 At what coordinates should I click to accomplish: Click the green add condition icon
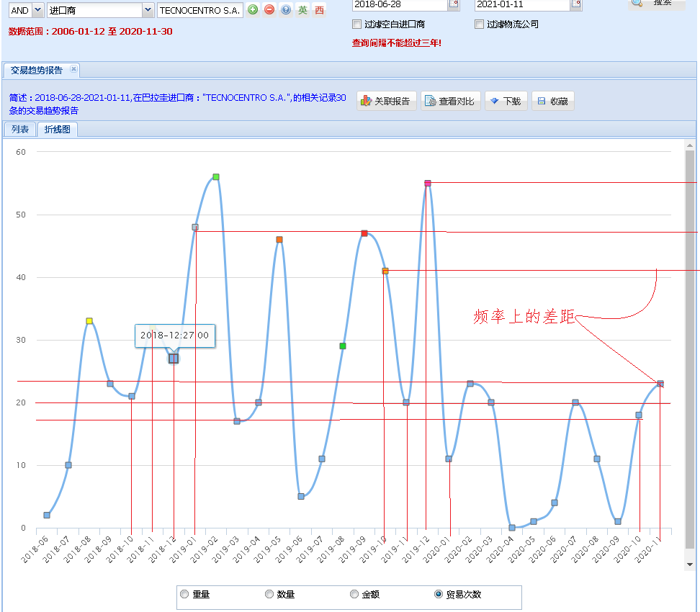coord(253,9)
